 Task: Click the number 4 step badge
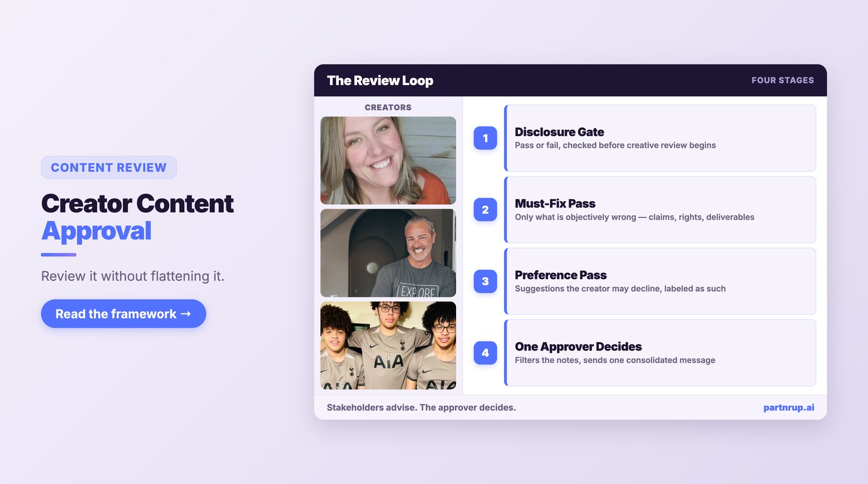tap(485, 353)
